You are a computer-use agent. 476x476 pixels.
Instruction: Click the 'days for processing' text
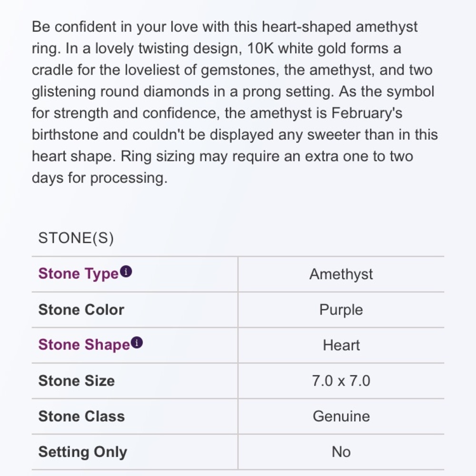coord(99,178)
